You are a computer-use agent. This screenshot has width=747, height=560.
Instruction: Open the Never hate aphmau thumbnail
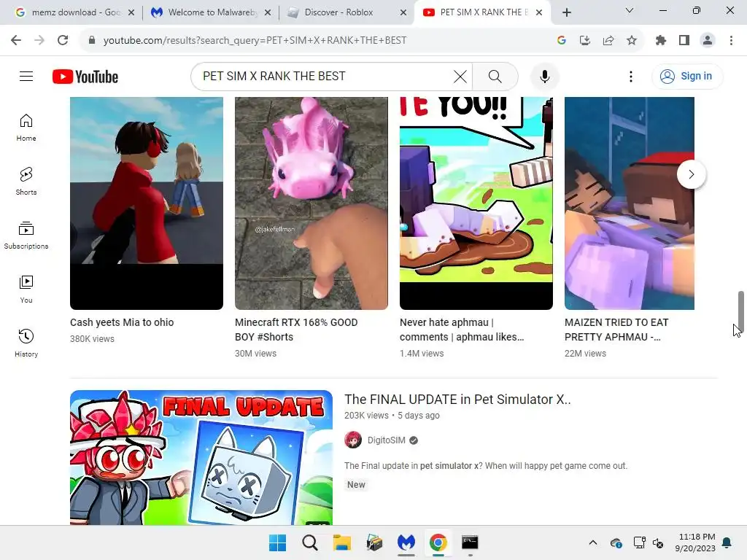[x=476, y=203]
